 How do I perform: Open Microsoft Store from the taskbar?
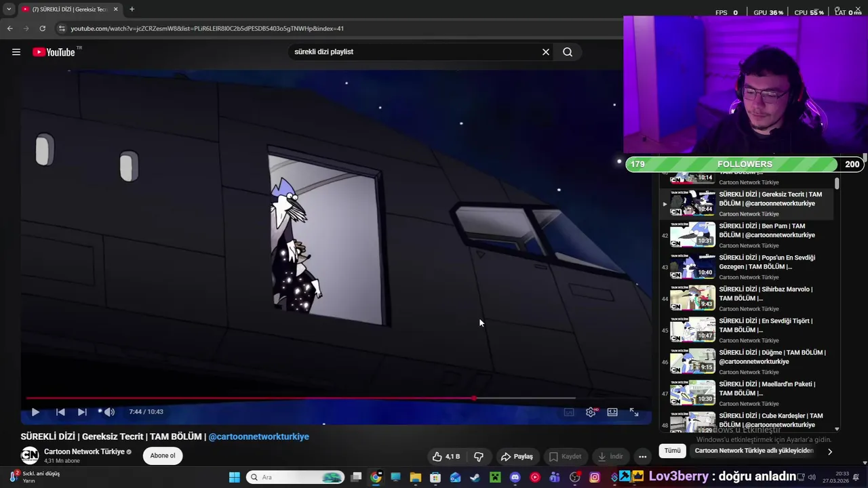pos(435,477)
